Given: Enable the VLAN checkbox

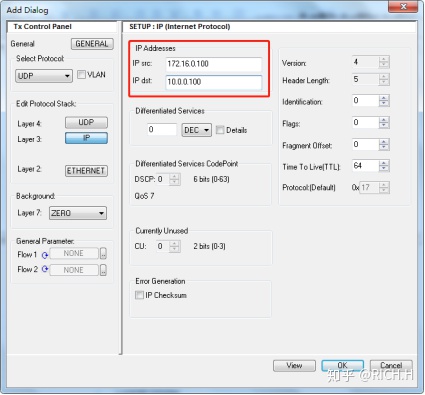Looking at the screenshot, I should point(81,74).
